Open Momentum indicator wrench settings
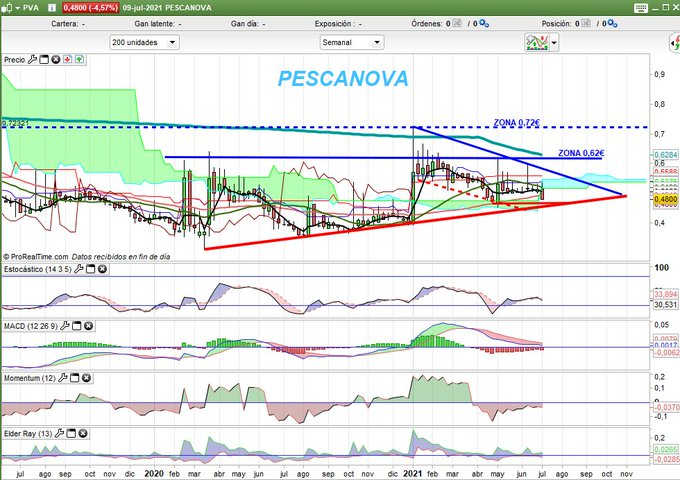Image resolution: width=680 pixels, height=480 pixels. coord(62,378)
